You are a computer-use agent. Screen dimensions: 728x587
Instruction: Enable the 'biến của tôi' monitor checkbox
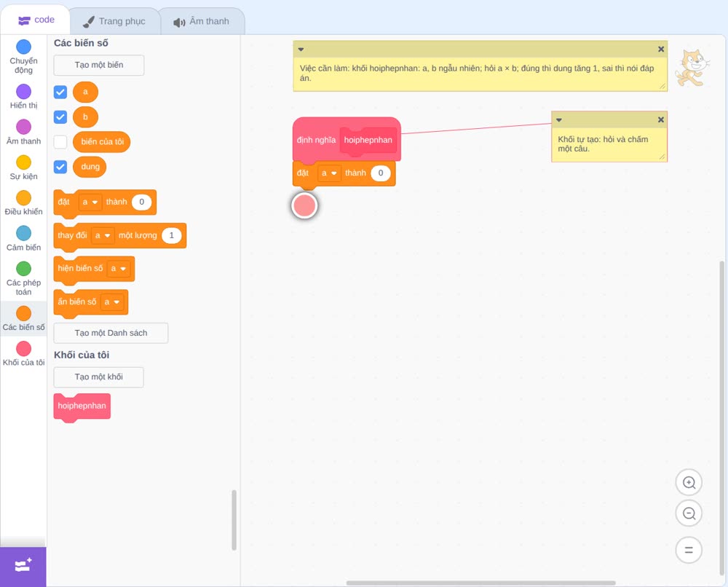(x=60, y=141)
